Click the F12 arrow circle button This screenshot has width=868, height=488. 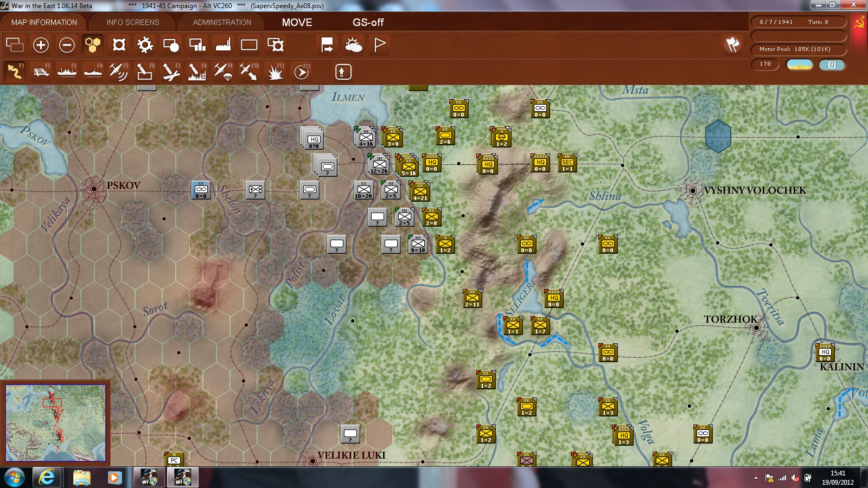tap(302, 71)
